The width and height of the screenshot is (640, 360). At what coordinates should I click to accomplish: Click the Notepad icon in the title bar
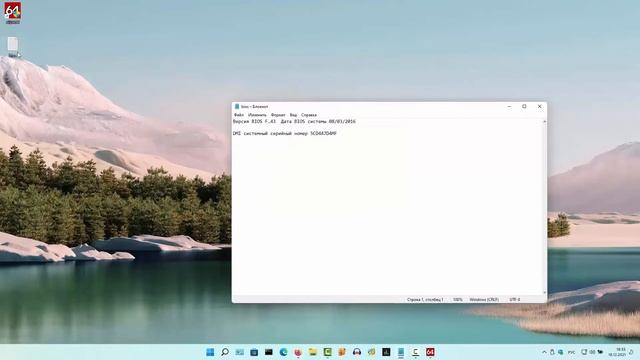tap(237, 107)
